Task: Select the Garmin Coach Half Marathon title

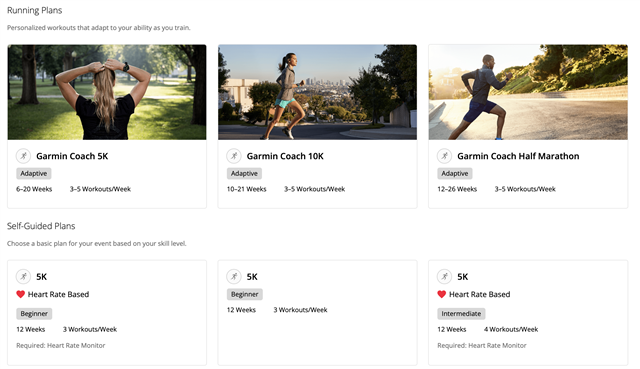Action: coord(518,156)
